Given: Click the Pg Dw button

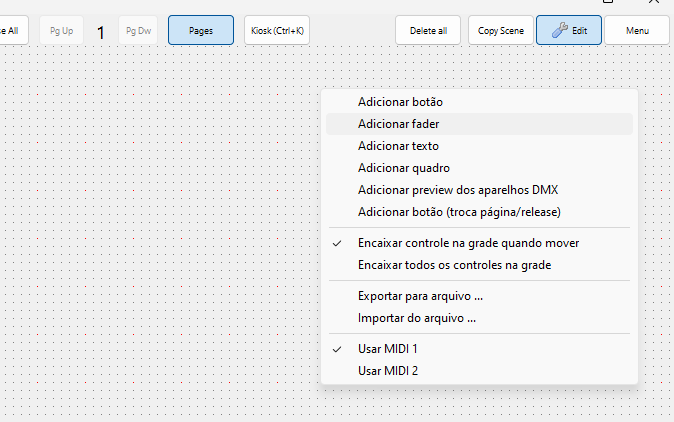Looking at the screenshot, I should pos(138,30).
